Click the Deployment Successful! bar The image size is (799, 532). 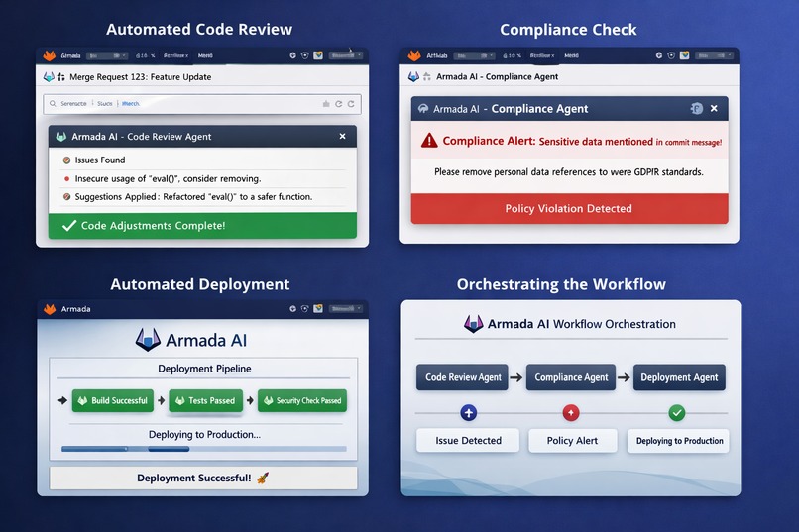(203, 479)
